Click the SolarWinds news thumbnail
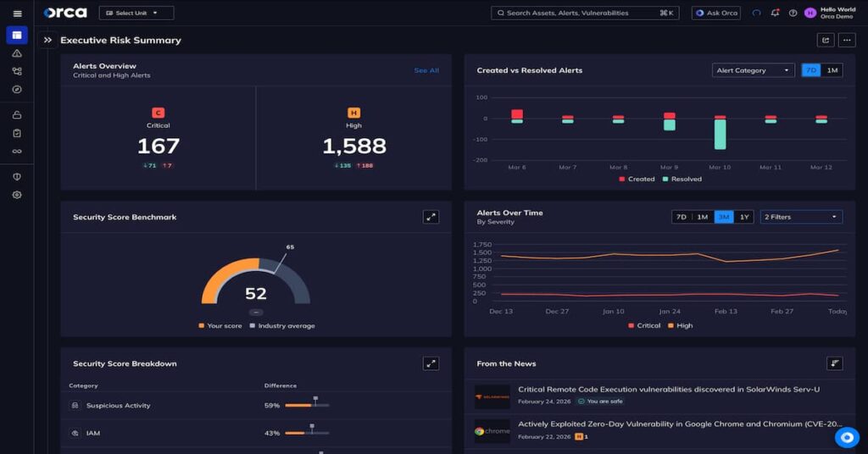 click(492, 397)
